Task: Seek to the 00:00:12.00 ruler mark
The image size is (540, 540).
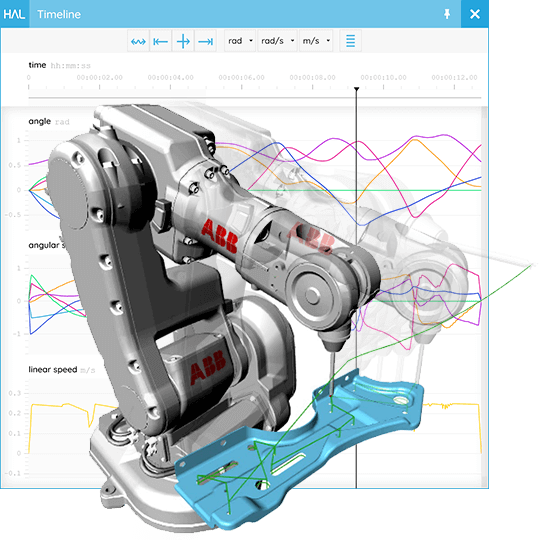Action: (x=454, y=77)
